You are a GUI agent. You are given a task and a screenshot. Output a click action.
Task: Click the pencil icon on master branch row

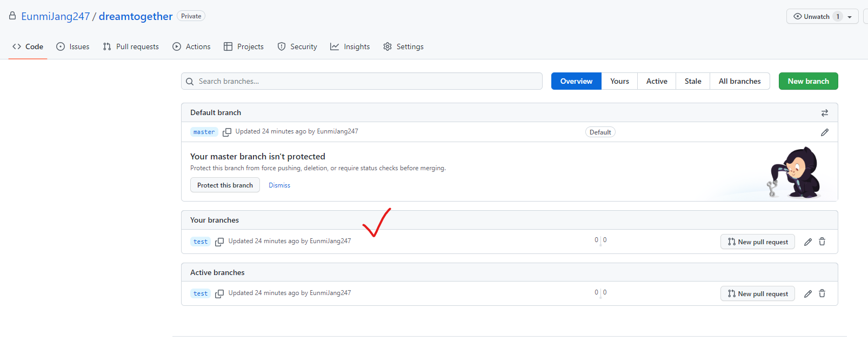(x=825, y=132)
